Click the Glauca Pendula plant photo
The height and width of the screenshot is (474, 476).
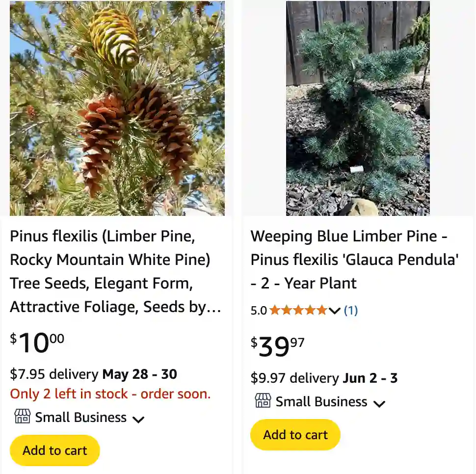click(x=357, y=108)
